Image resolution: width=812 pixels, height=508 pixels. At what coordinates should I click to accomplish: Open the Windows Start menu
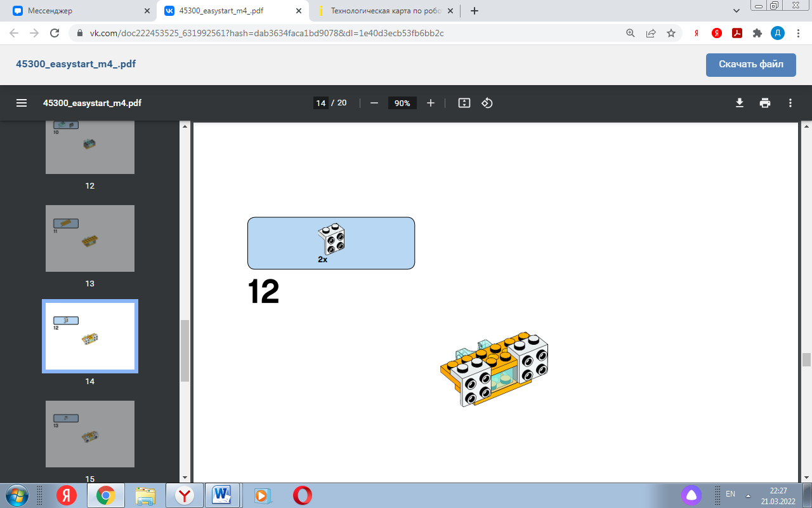(16, 495)
